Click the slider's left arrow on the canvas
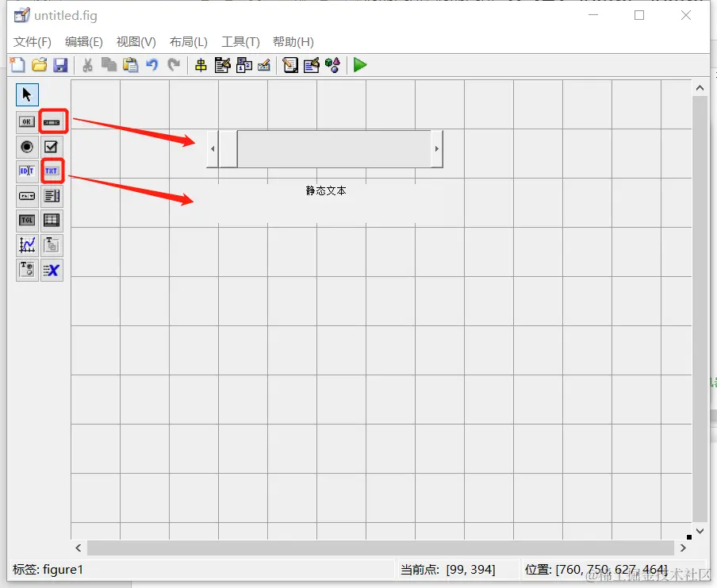 [213, 148]
